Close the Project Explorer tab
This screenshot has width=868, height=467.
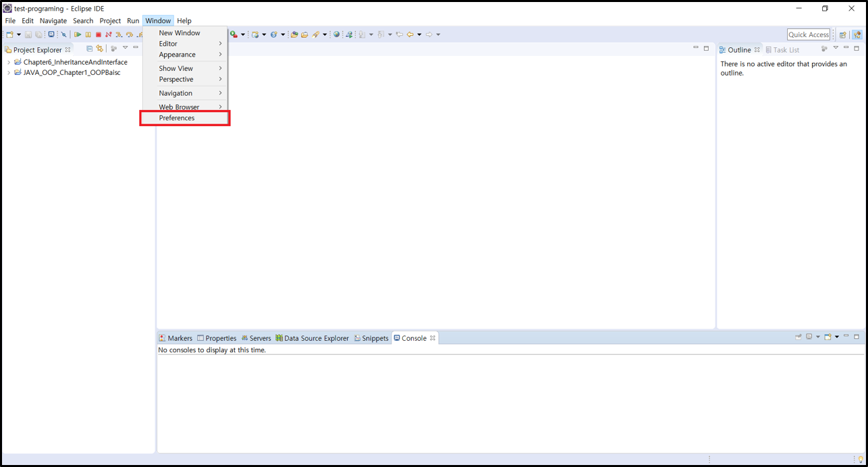pyautogui.click(x=67, y=49)
